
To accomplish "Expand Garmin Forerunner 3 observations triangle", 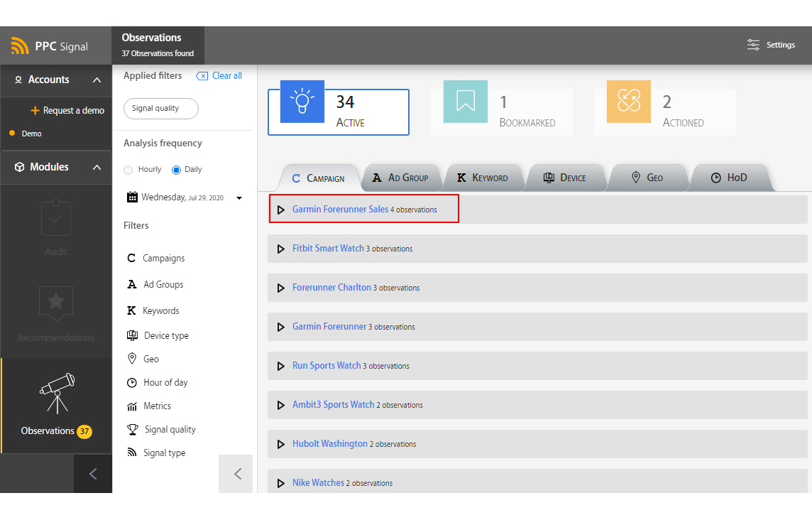I will pyautogui.click(x=280, y=327).
